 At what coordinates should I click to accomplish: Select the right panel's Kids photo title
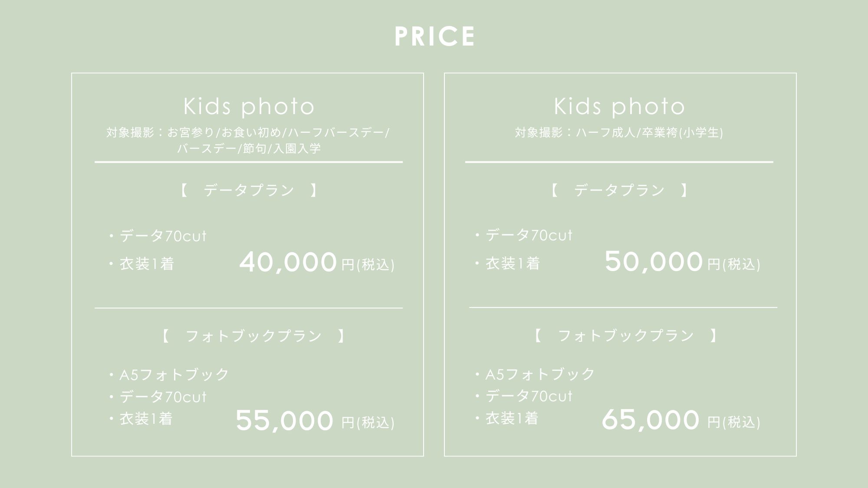pos(619,107)
